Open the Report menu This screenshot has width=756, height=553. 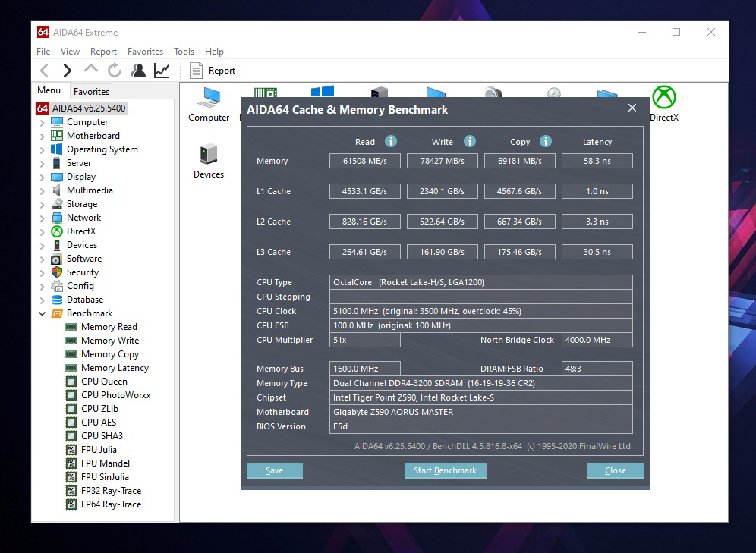tap(103, 51)
